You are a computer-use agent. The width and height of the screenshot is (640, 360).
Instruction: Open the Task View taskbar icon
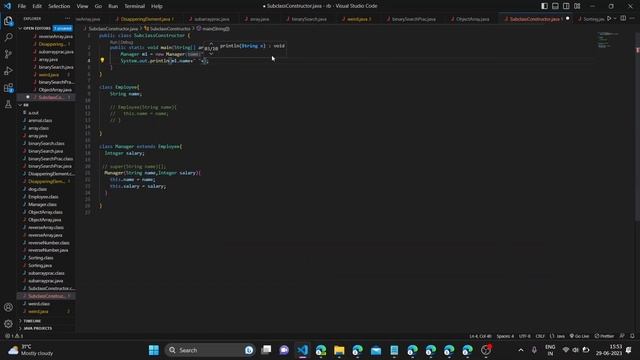[x=266, y=350]
